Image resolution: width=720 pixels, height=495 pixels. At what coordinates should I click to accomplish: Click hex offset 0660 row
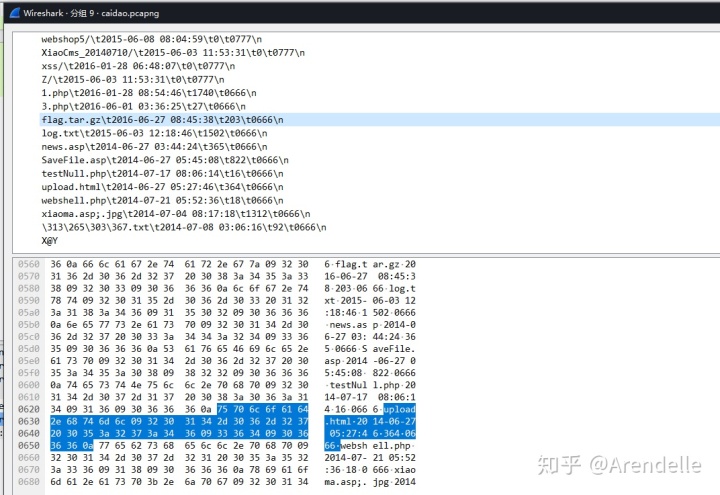[x=217, y=457]
